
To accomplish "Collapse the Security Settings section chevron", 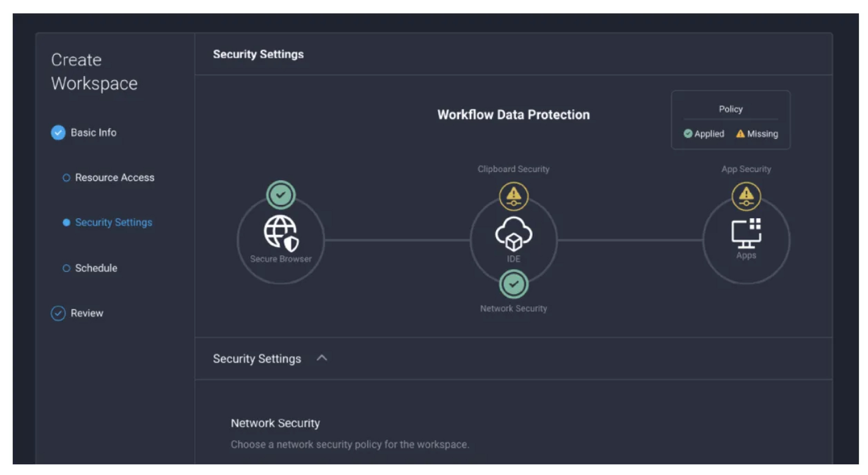I will (x=322, y=358).
